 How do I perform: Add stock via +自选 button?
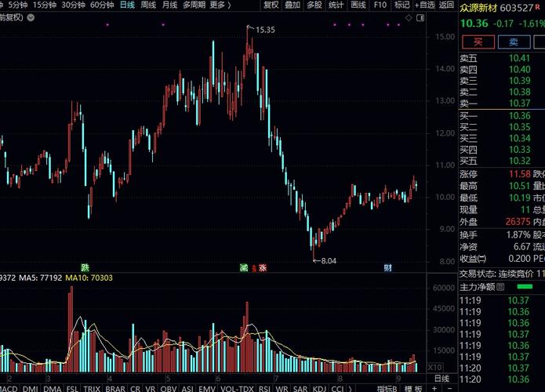coord(425,5)
